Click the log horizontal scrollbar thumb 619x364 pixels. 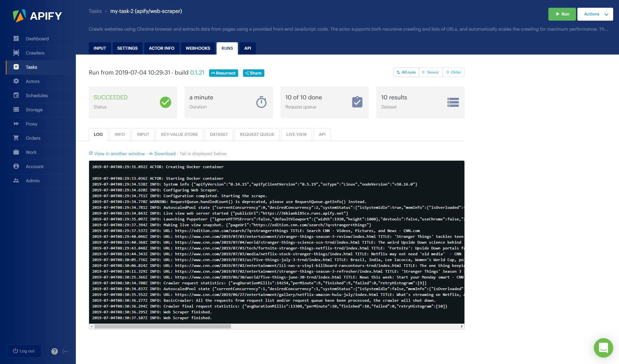163,327
